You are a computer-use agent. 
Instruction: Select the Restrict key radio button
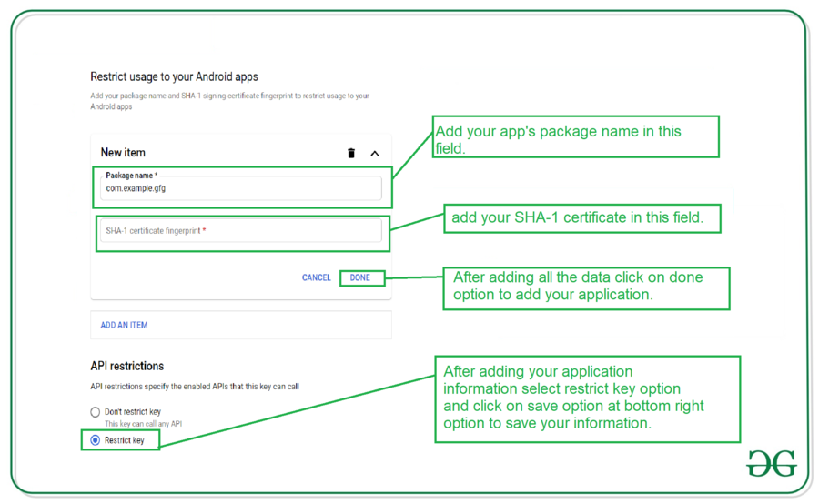(95, 440)
